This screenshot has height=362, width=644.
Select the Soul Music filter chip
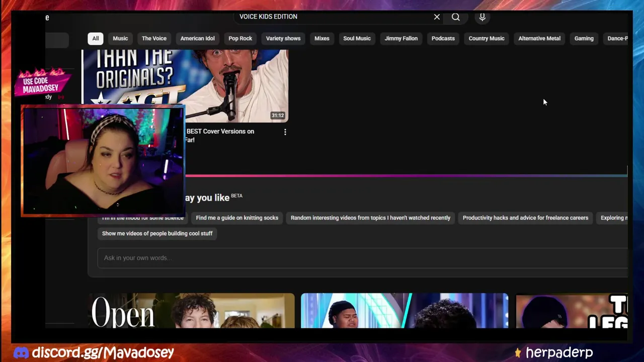pos(357,39)
